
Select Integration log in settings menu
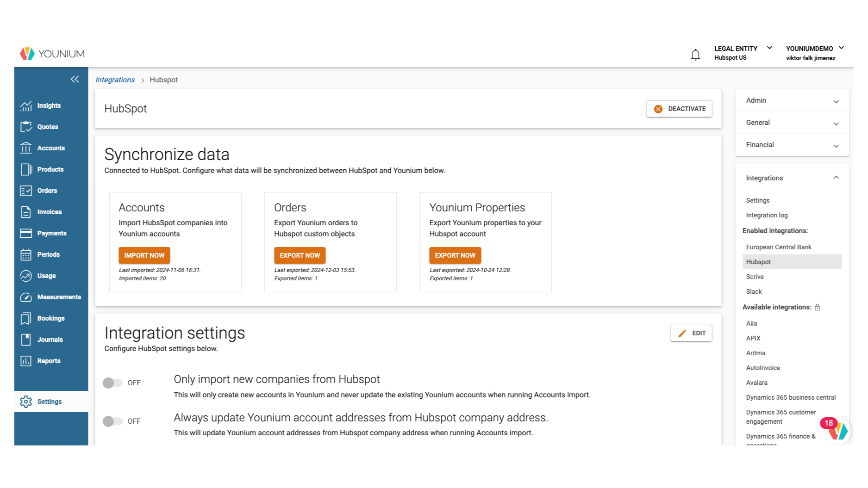click(767, 215)
